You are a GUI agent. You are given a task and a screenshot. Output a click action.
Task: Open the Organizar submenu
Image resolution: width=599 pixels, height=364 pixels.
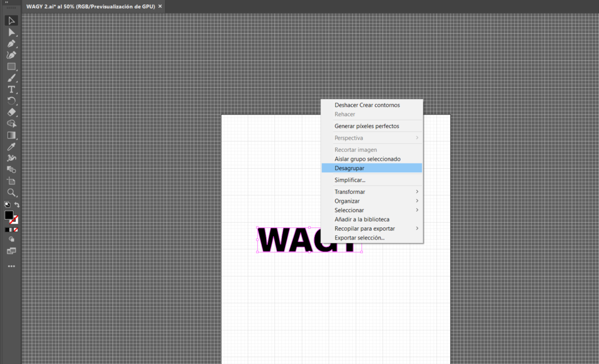point(371,201)
